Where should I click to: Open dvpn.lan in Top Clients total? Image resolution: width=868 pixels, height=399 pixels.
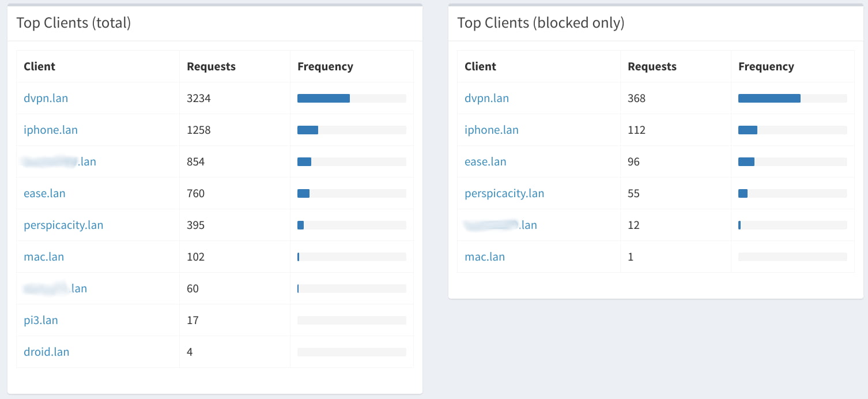coord(46,98)
